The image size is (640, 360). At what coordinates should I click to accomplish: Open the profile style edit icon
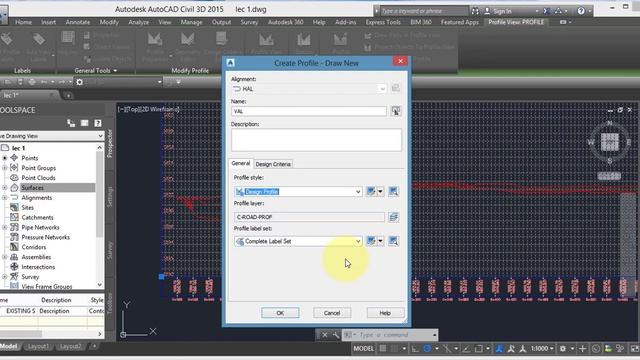click(371, 191)
